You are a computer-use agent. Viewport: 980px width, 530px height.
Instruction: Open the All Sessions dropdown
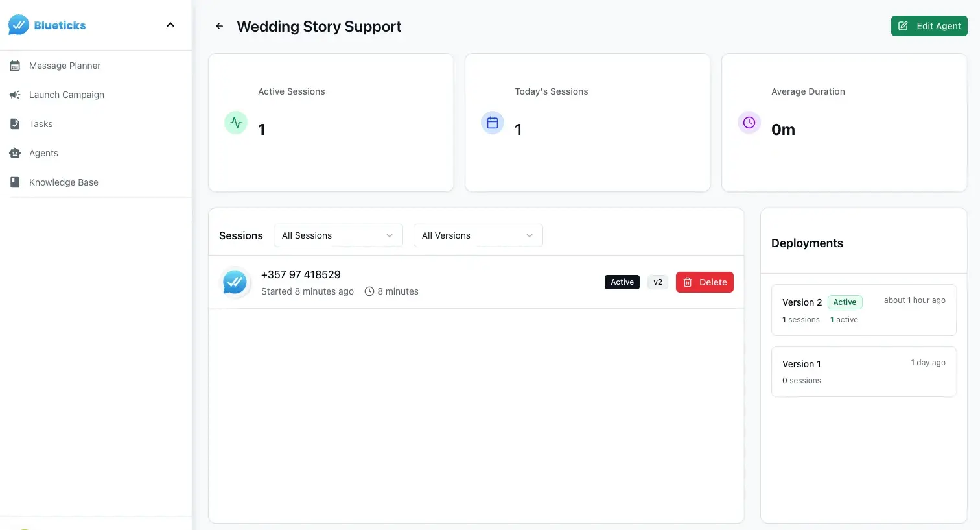[338, 235]
